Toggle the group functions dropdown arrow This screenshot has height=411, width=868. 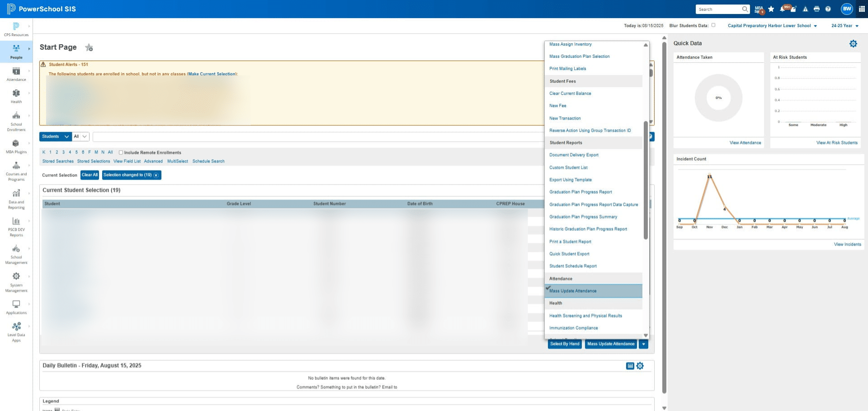[643, 344]
